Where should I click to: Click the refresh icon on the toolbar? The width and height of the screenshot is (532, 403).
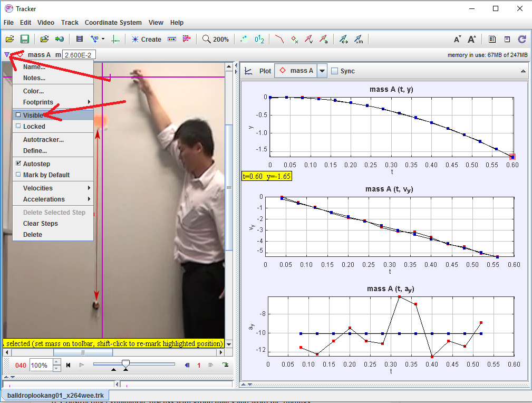(522, 39)
